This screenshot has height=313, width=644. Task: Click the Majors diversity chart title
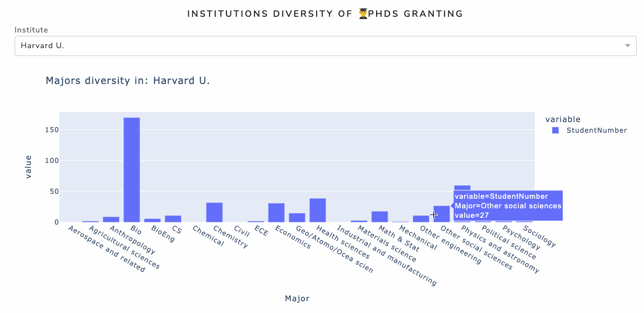pos(128,81)
